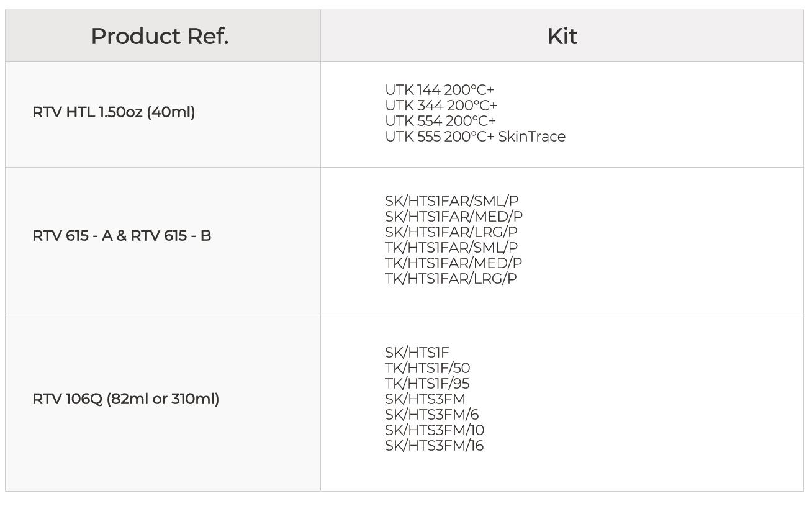Image resolution: width=812 pixels, height=509 pixels.
Task: Select RTV HTL 1.50oz (40ml) product
Action: [x=114, y=113]
